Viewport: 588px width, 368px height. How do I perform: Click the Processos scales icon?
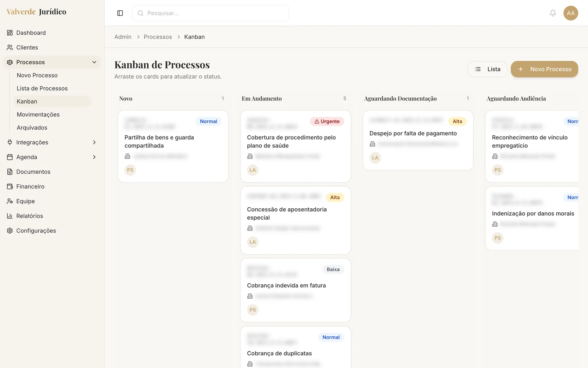[10, 62]
